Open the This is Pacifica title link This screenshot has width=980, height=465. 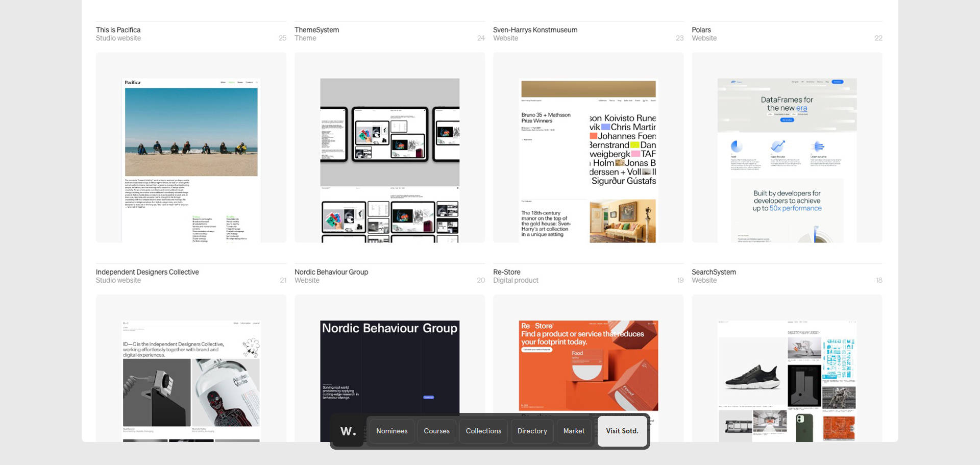[118, 30]
